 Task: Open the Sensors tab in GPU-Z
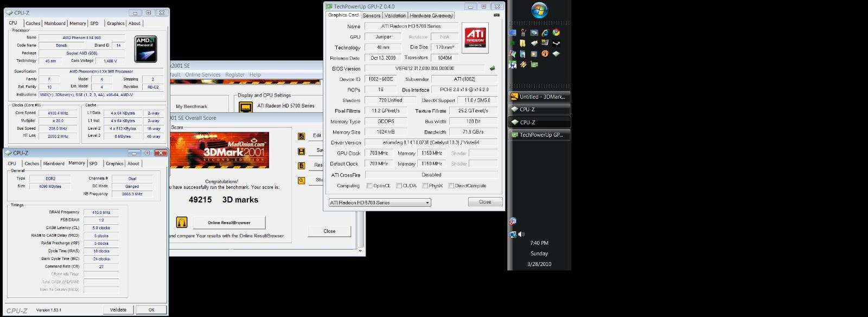pyautogui.click(x=372, y=16)
